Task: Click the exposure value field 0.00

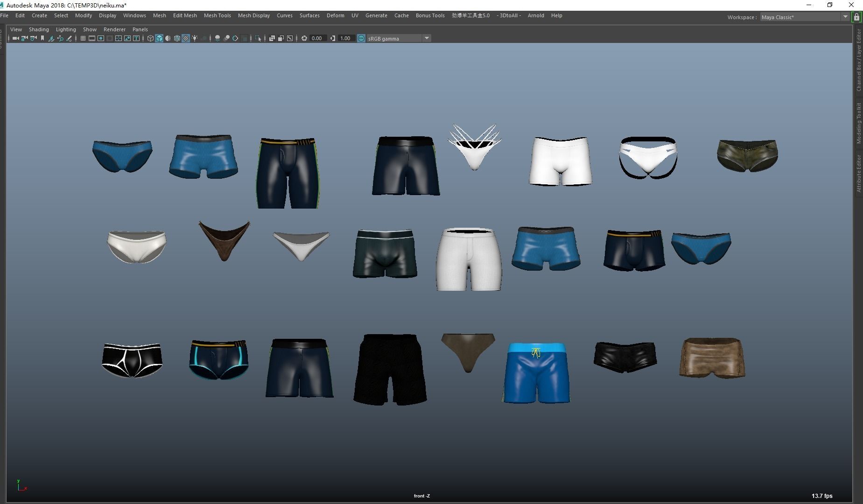Action: click(318, 38)
